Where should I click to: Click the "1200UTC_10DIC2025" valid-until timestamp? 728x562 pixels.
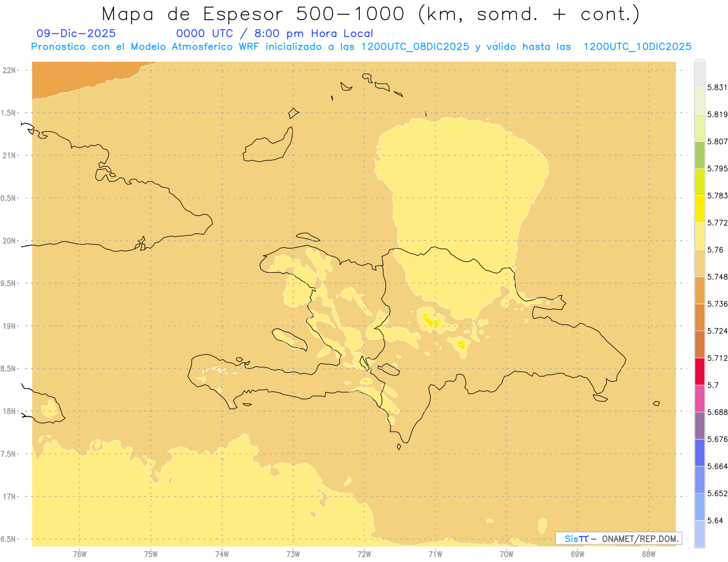pos(637,47)
